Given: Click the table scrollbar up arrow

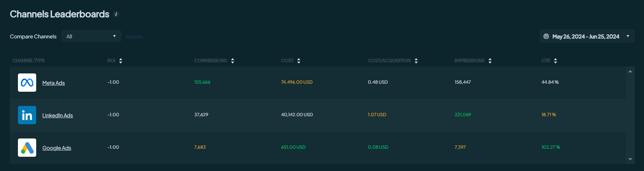Looking at the screenshot, I should [x=630, y=71].
